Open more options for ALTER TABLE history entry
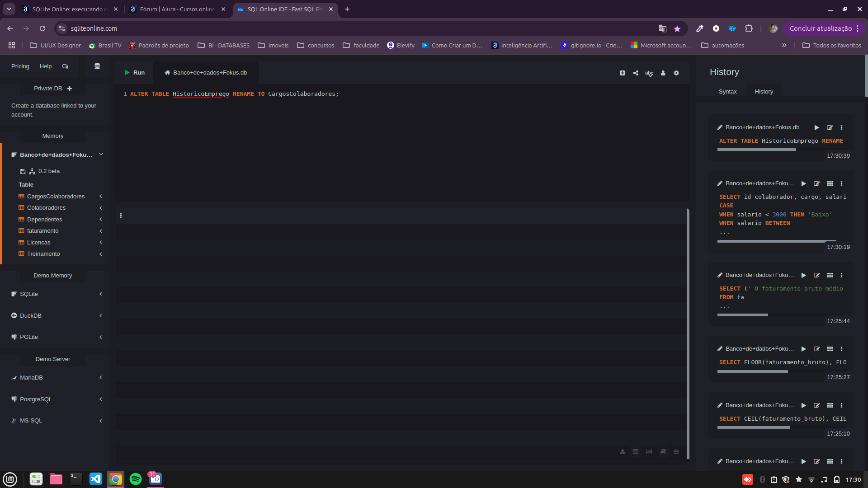The width and height of the screenshot is (868, 488). coord(841,127)
